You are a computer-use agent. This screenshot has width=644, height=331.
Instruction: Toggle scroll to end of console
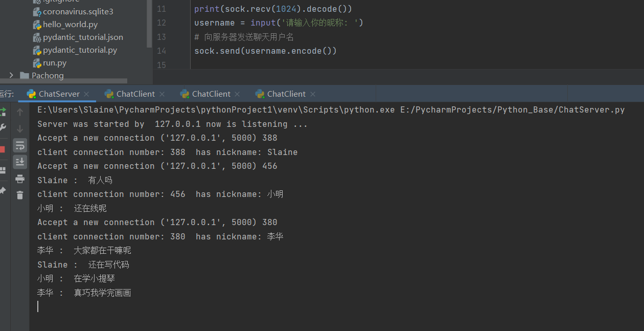[20, 162]
